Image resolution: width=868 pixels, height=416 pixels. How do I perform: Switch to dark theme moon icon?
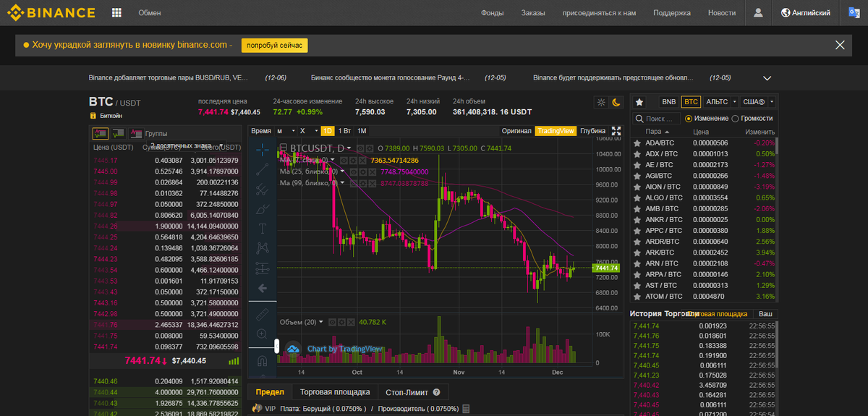point(616,103)
